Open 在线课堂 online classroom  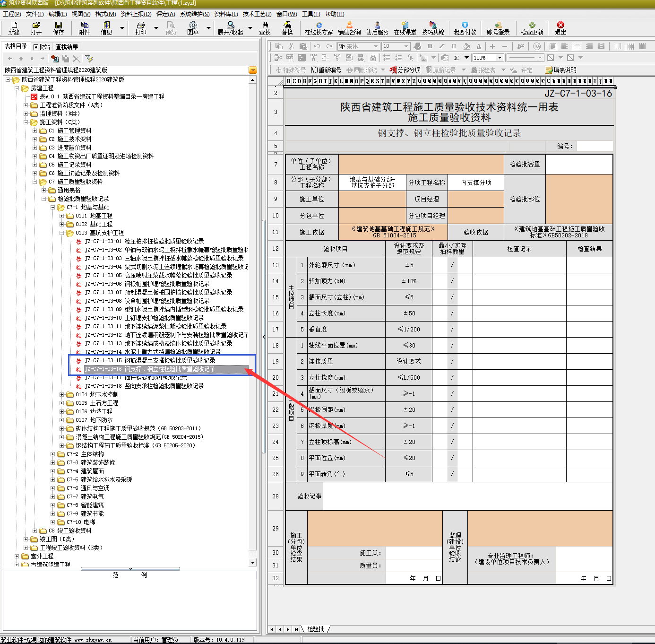[405, 28]
